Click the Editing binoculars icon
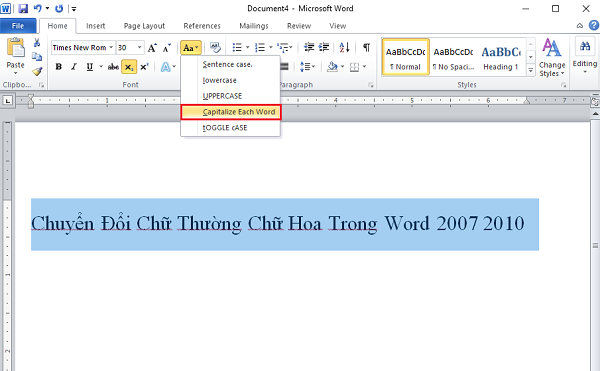Image resolution: width=600 pixels, height=371 pixels. point(585,47)
